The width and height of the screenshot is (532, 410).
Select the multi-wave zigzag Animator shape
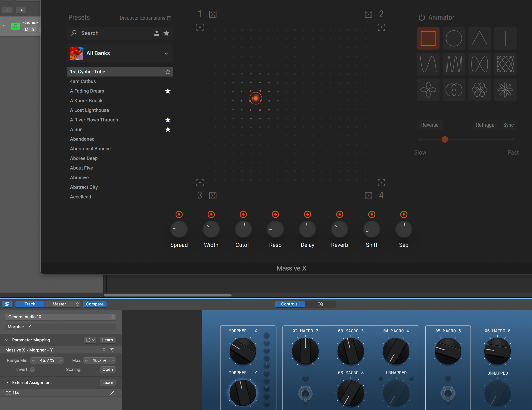pyautogui.click(x=454, y=64)
